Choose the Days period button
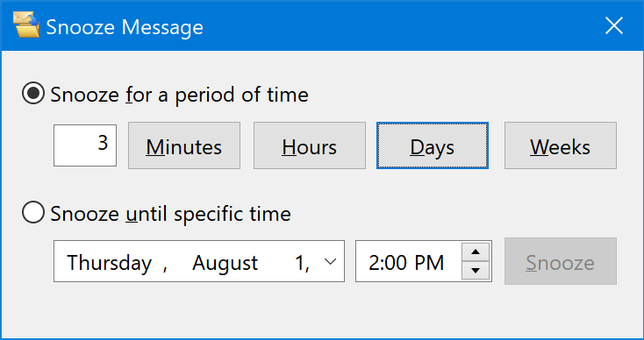This screenshot has height=340, width=644. [x=433, y=145]
